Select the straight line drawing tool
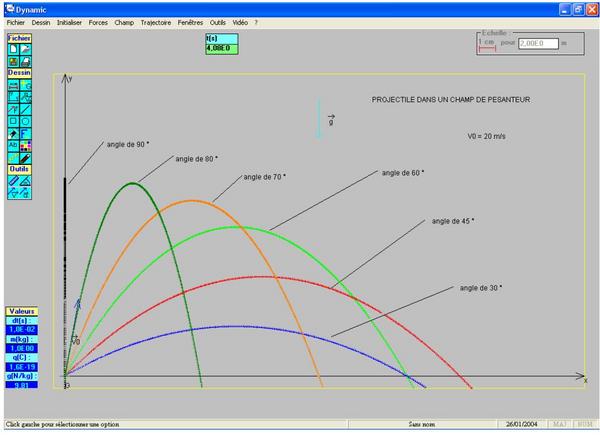This screenshot has width=600, height=438. coord(25,109)
